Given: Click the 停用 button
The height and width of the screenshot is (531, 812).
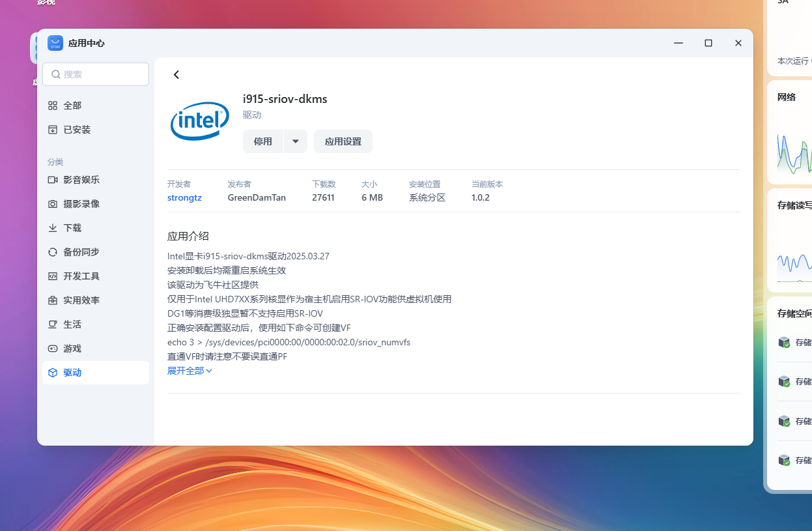Looking at the screenshot, I should click(263, 141).
